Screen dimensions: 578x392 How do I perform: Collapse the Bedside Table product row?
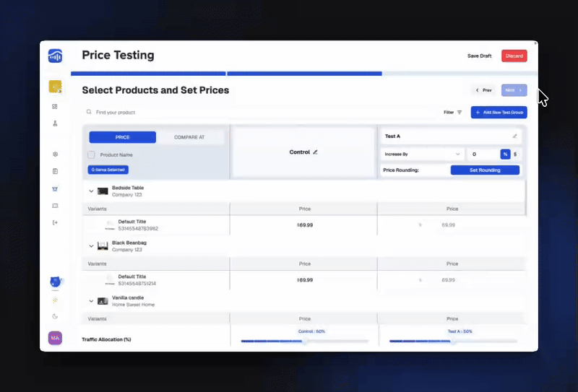tap(91, 191)
